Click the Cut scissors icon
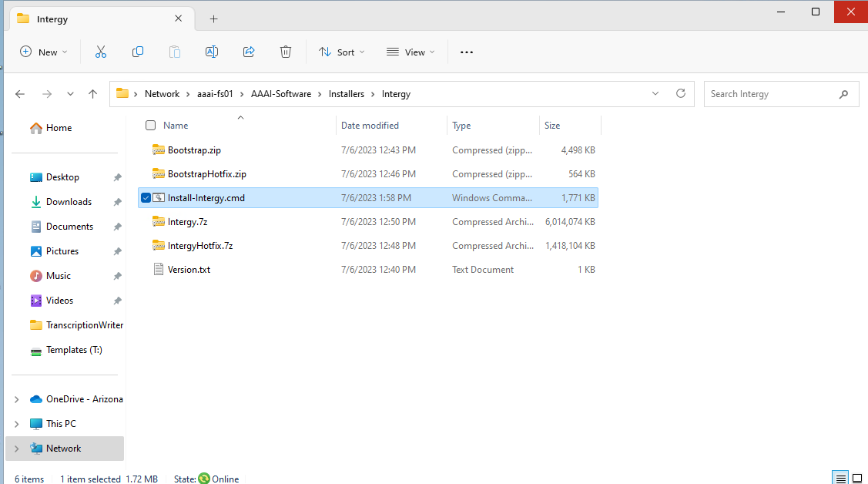The image size is (868, 484). (x=100, y=52)
